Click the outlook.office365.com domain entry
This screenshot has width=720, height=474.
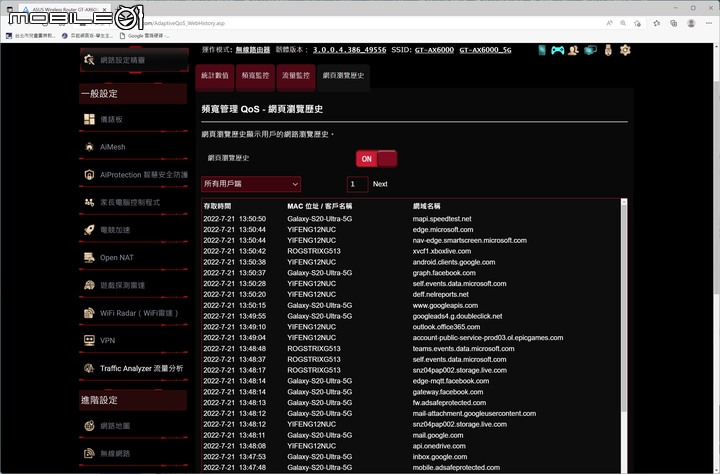click(446, 327)
